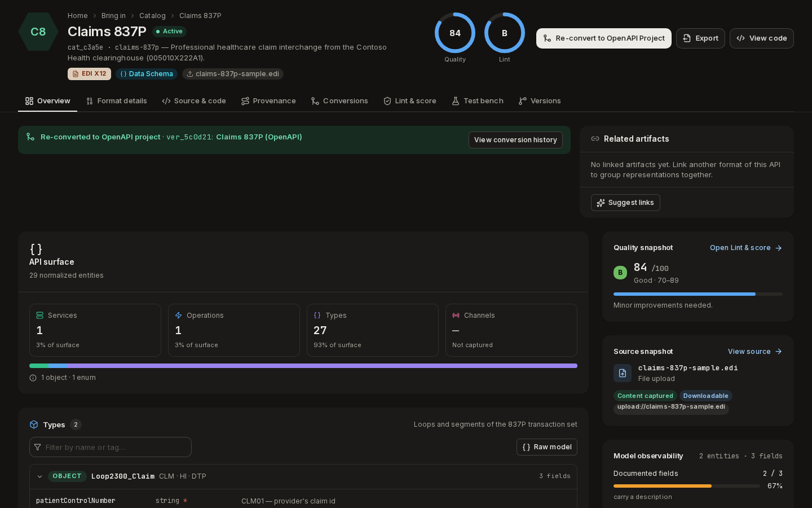This screenshot has width=812, height=508.
Task: Click the source file upload icon
Action: tap(623, 373)
